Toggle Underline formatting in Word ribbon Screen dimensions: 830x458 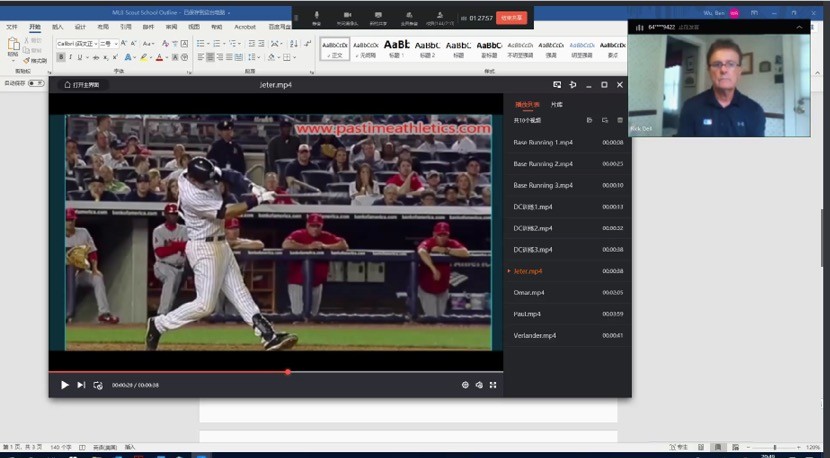79,57
